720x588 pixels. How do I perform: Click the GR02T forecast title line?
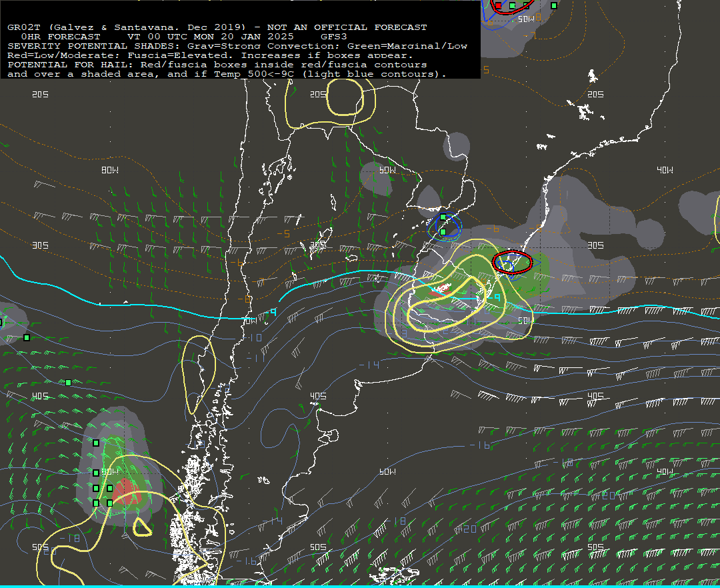click(217, 27)
